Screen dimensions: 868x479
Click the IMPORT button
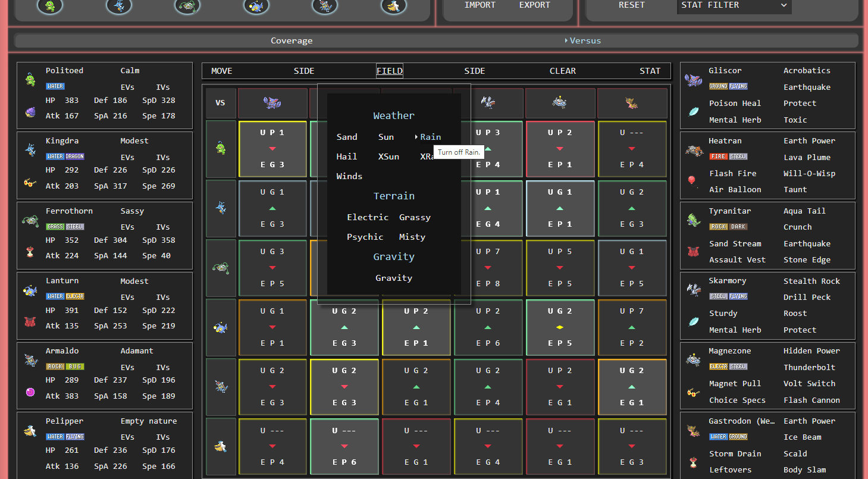[480, 5]
